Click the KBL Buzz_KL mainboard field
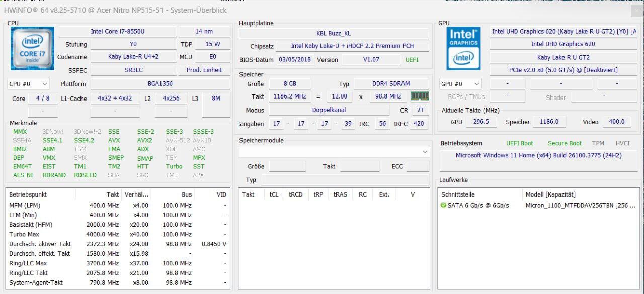The image size is (644, 294). (x=333, y=34)
